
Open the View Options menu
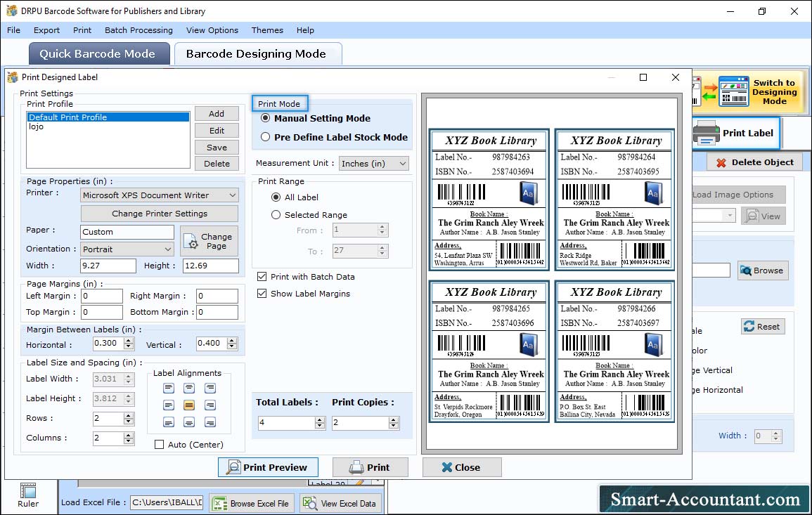coord(212,30)
